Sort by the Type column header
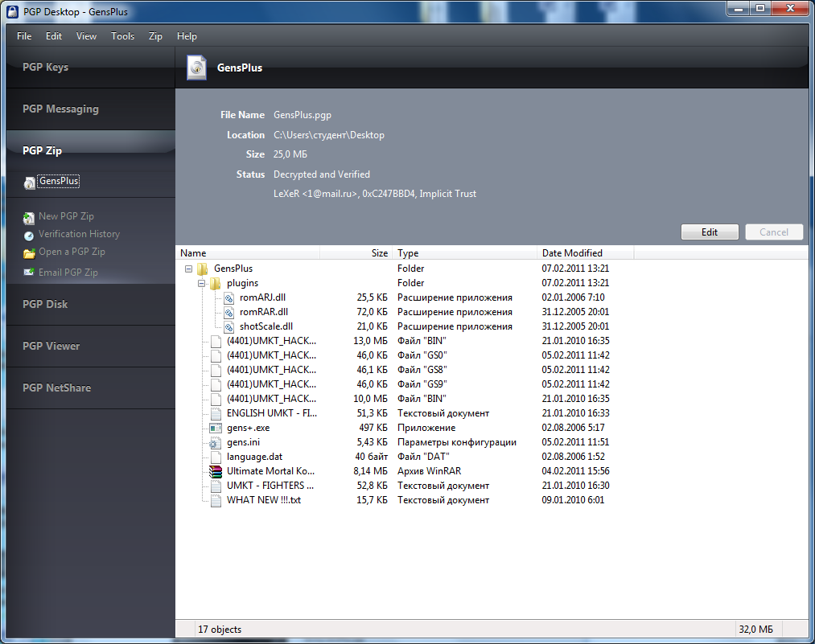815x644 pixels. coord(465,253)
